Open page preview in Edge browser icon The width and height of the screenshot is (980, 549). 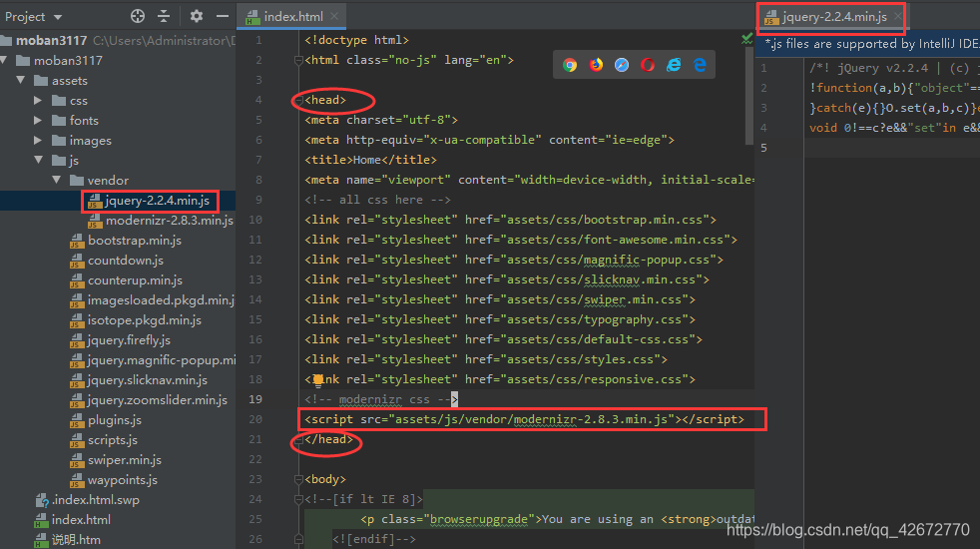click(x=700, y=65)
